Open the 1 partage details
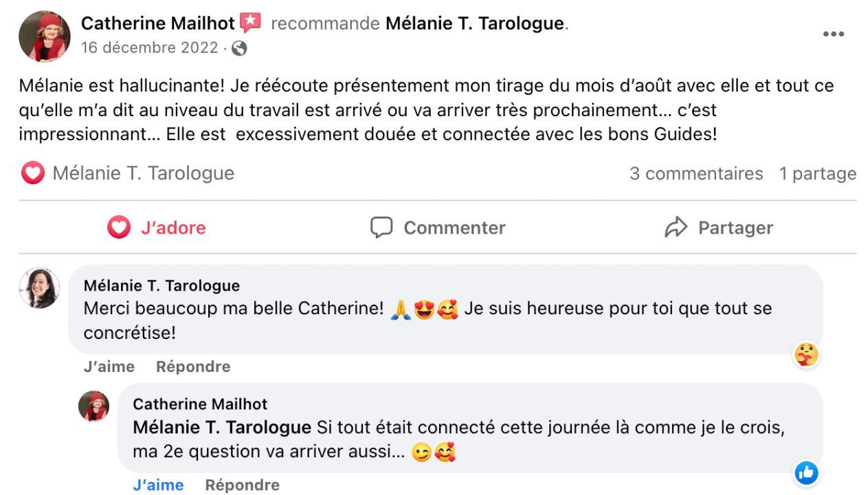This screenshot has width=868, height=495. click(x=817, y=173)
